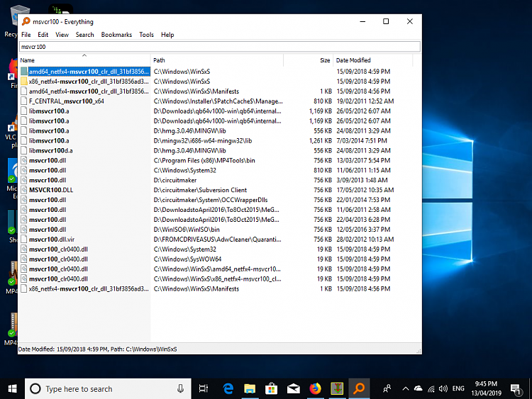Click path D:\FROMCDRIVEASUS\AdwCleaner\Quaranti...
532x399 pixels.
[217, 240]
